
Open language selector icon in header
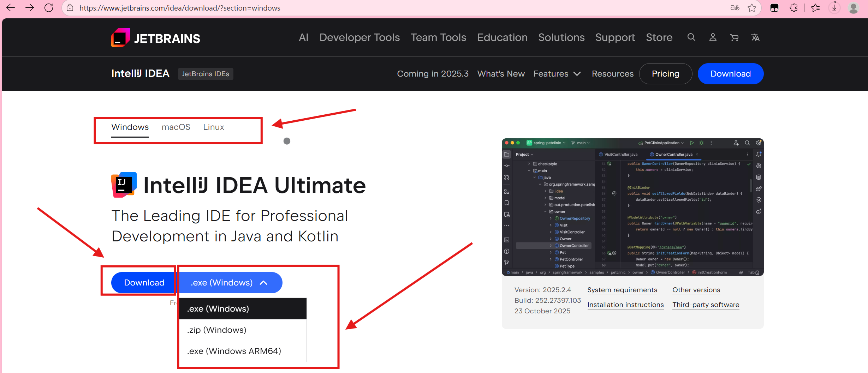click(x=755, y=37)
